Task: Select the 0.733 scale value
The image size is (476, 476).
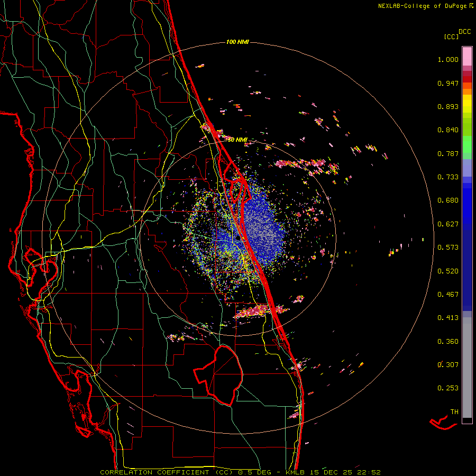Action: pyautogui.click(x=448, y=177)
